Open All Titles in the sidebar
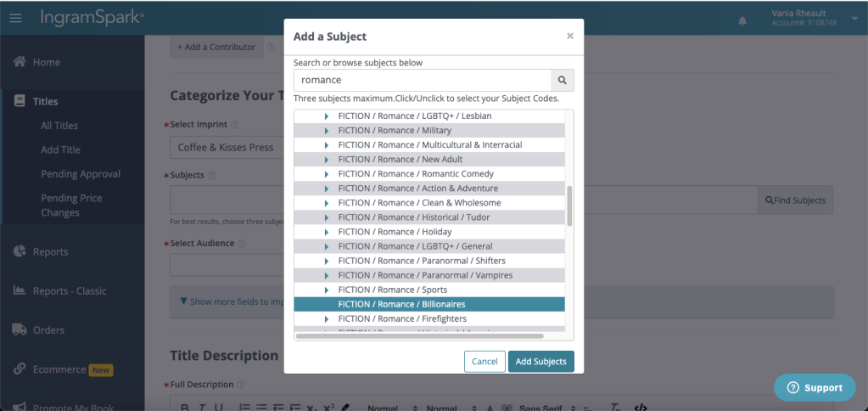Screen dimensions: 868x411 click(x=59, y=126)
